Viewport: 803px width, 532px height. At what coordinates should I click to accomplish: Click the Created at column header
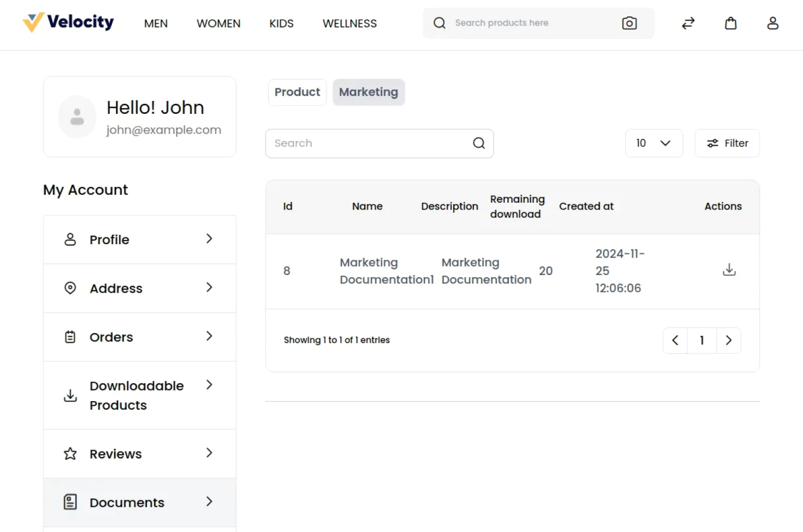coord(586,206)
